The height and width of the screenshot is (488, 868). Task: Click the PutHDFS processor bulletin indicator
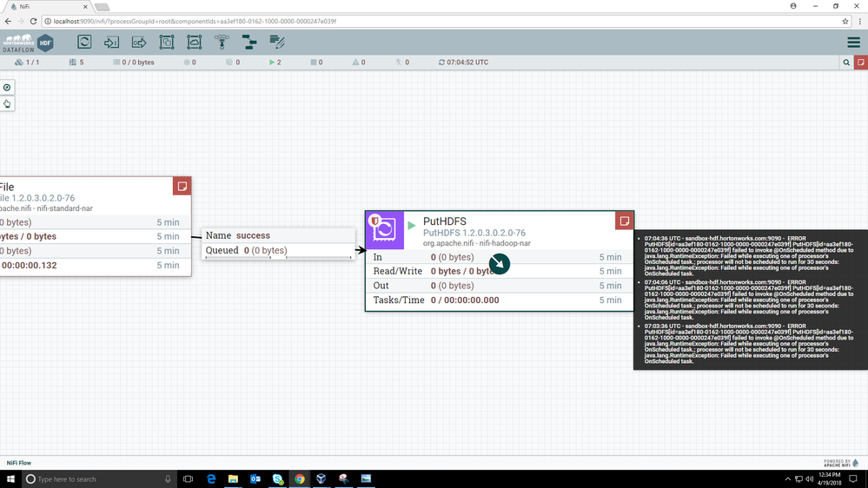pos(623,221)
